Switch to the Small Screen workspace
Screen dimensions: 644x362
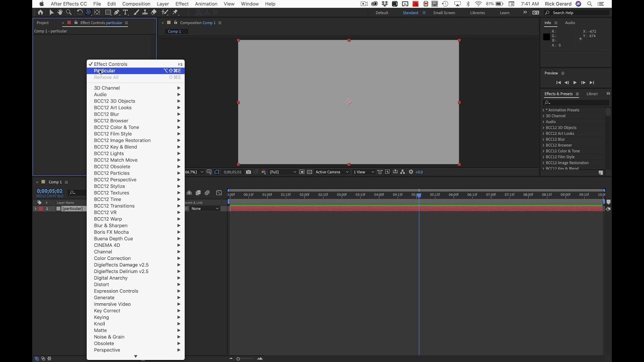[444, 13]
